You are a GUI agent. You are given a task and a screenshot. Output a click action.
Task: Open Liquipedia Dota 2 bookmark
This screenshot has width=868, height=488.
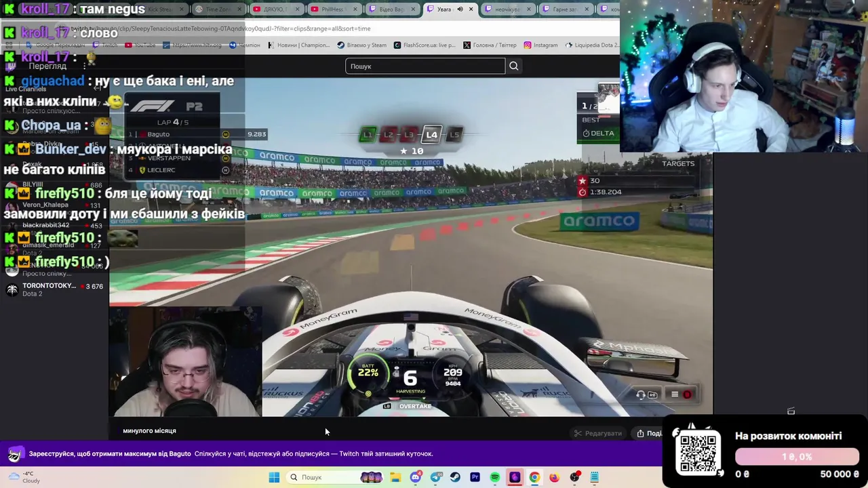tap(591, 45)
